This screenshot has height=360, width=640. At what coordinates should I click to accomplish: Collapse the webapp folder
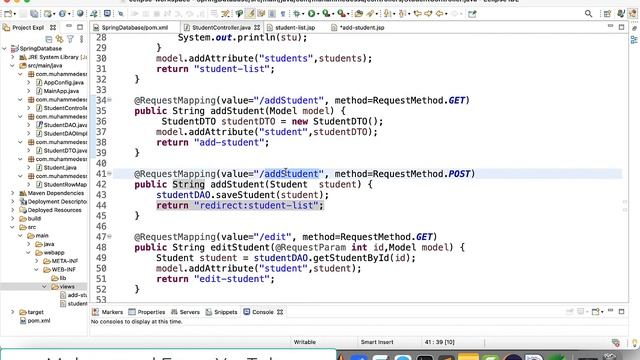[x=29, y=253]
